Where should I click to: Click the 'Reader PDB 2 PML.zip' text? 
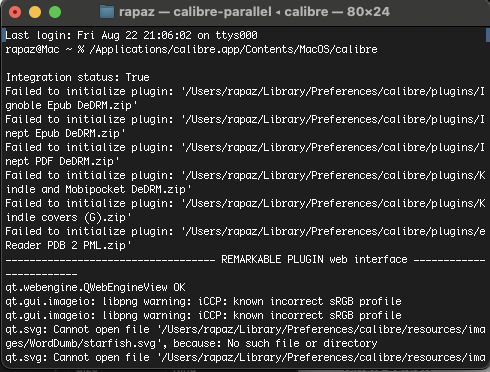68,245
